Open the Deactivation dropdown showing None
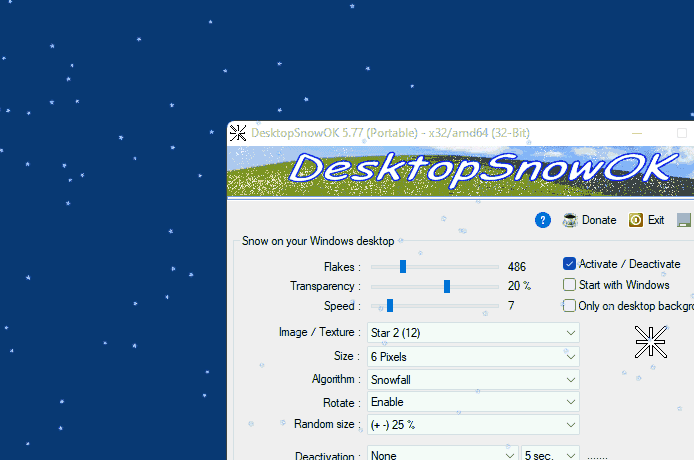The image size is (694, 460). point(442,454)
